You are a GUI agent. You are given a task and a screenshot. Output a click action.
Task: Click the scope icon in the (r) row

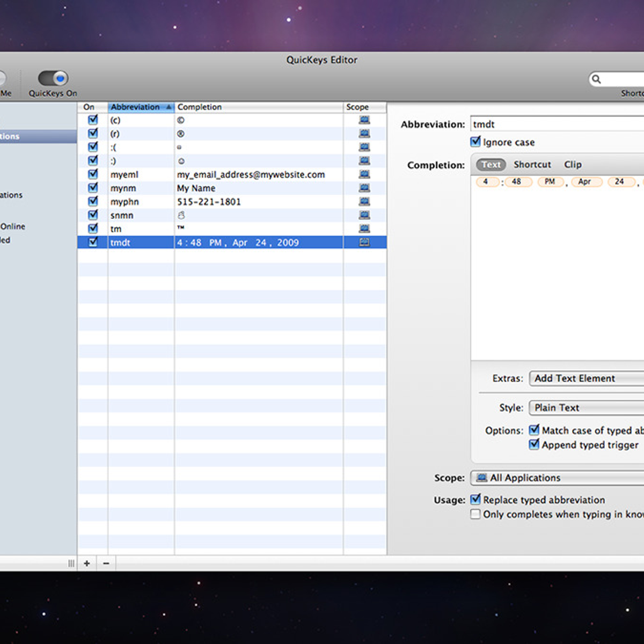pyautogui.click(x=364, y=134)
